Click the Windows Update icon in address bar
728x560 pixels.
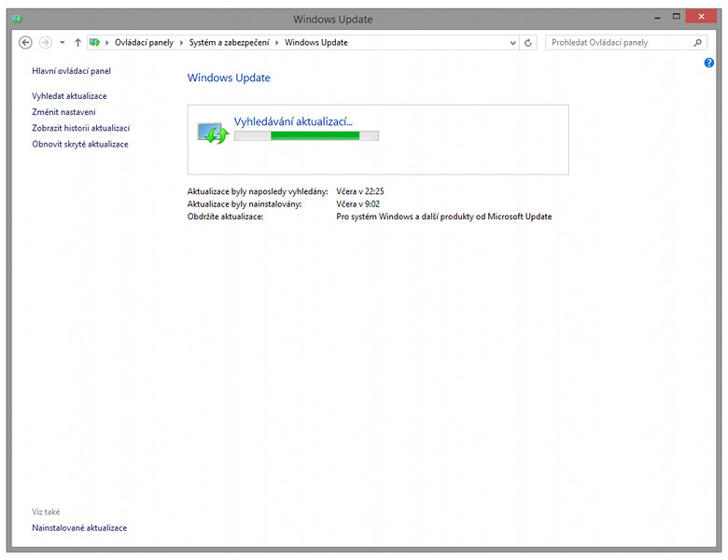(x=94, y=42)
